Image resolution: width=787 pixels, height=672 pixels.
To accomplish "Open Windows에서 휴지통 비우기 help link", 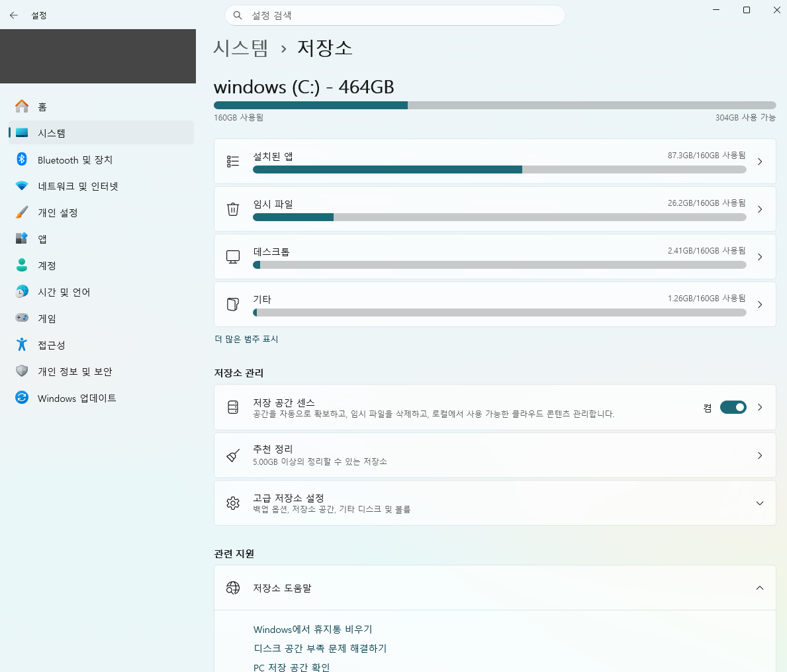I will point(312,630).
